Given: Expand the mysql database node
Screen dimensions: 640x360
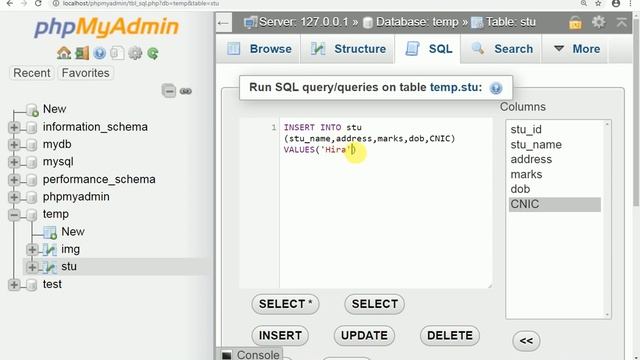Looking at the screenshot, I should click(x=14, y=162).
